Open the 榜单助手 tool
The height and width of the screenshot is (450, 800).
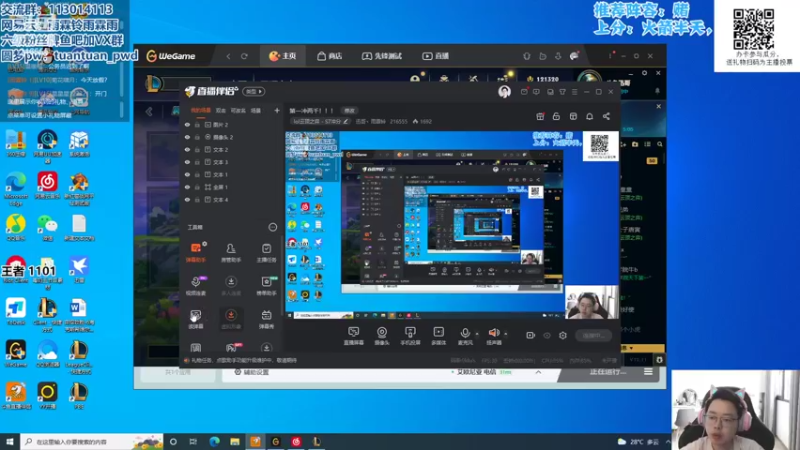click(266, 286)
